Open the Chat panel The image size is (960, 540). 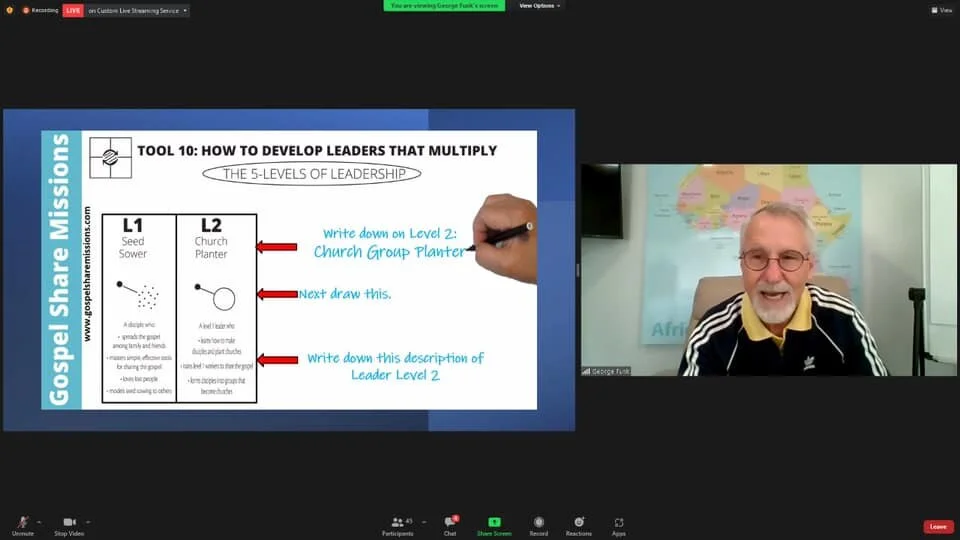tap(450, 526)
